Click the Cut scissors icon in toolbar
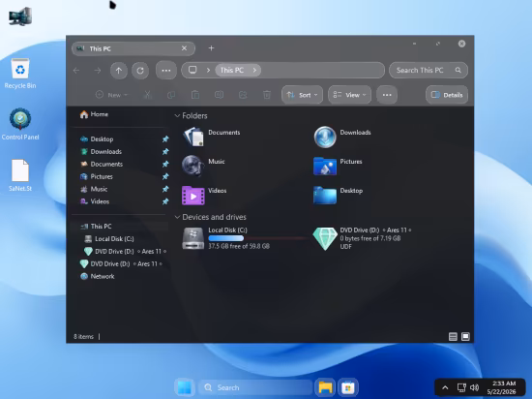The image size is (532, 399). (x=147, y=95)
